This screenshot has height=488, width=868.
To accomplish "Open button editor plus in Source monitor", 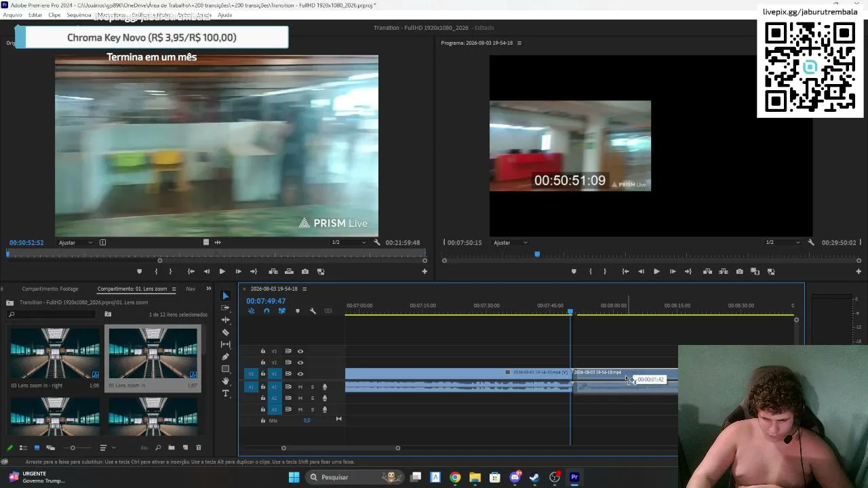I will (425, 271).
